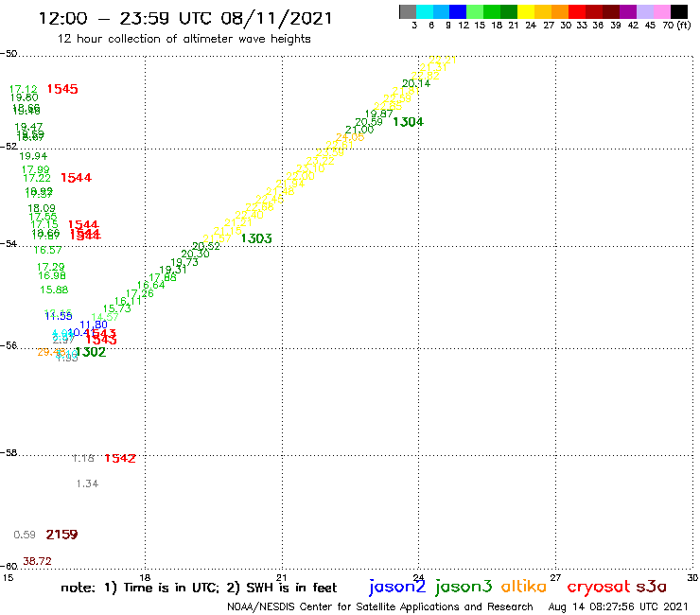
Task: Click the green 1302 time label
Action: coord(91,352)
